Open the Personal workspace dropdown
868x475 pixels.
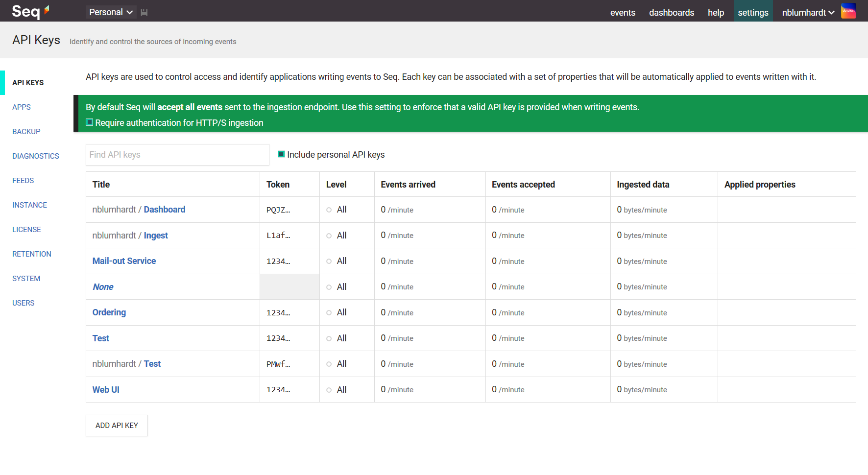(111, 12)
